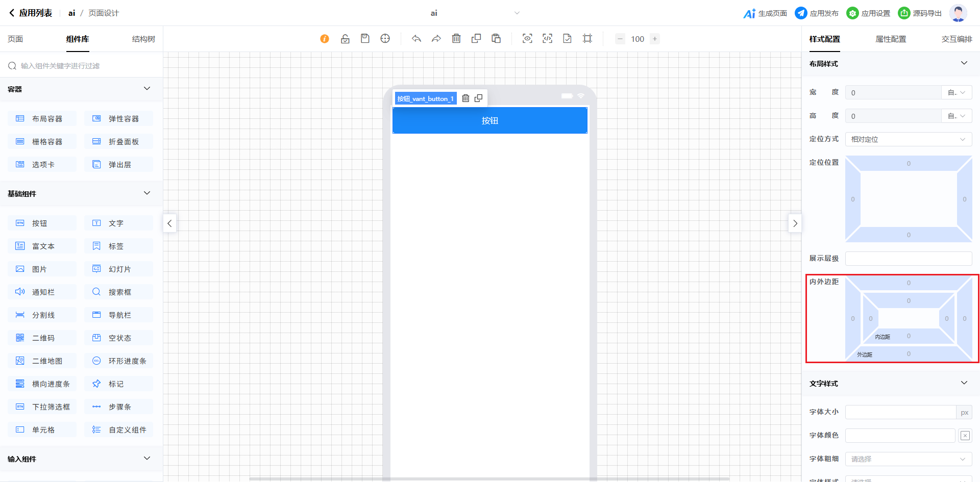Undo the last canvas action
Screen dimensions: 980x482
[x=416, y=39]
